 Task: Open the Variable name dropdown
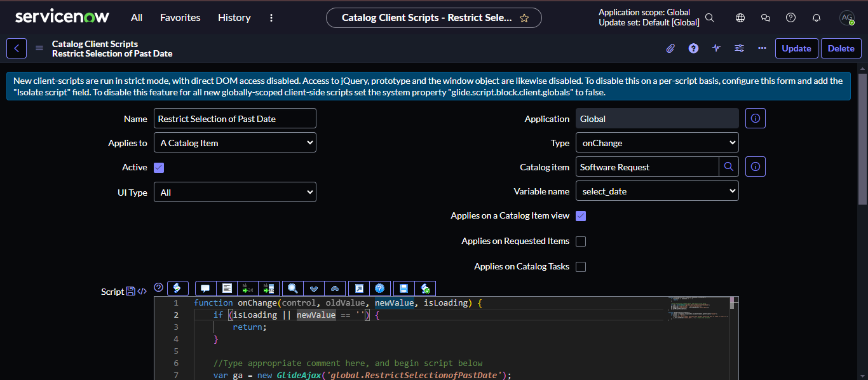(x=657, y=191)
